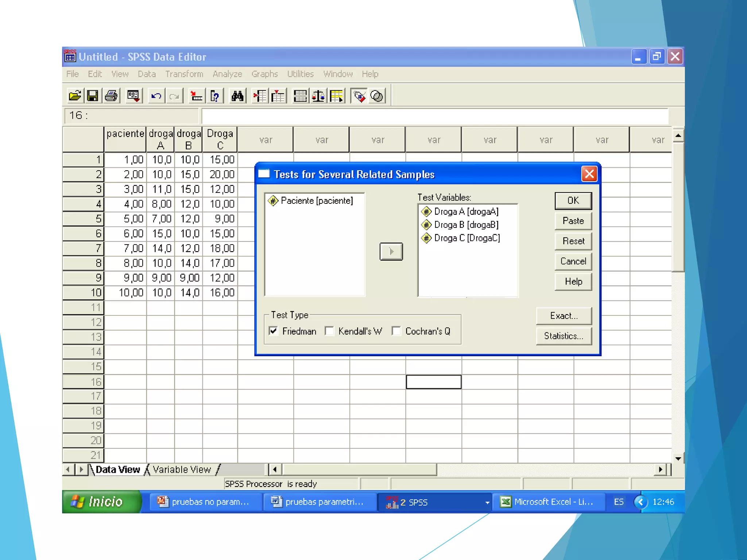747x560 pixels.
Task: Click the Undo arrow icon
Action: pos(156,96)
